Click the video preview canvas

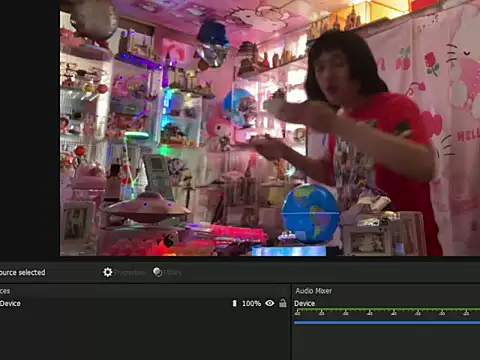pyautogui.click(x=270, y=128)
